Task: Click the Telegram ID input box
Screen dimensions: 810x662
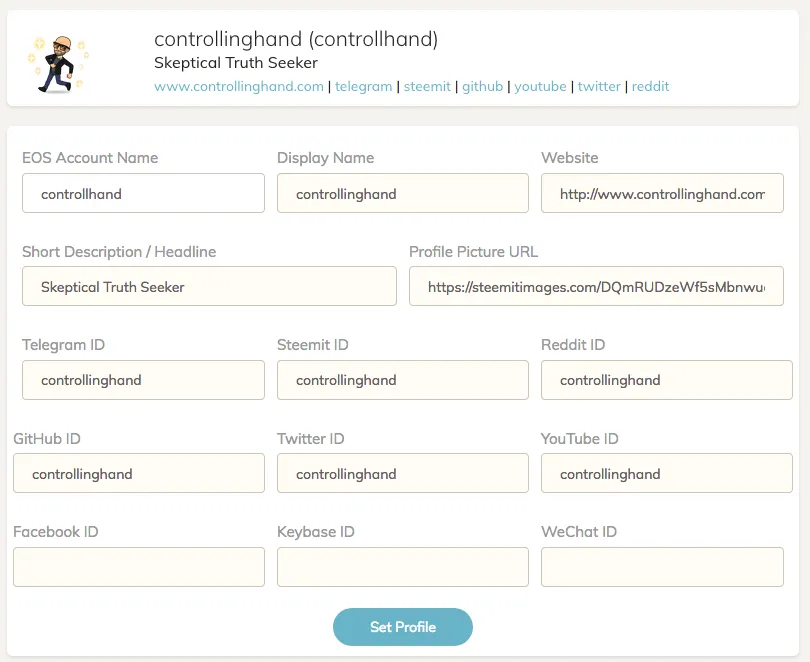Action: [144, 380]
